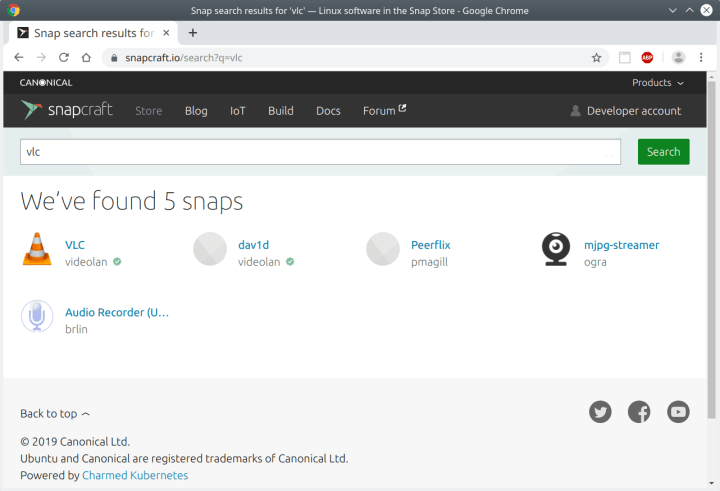This screenshot has width=720, height=491.
Task: Open the mjpg-streamer snap link
Action: coord(621,245)
